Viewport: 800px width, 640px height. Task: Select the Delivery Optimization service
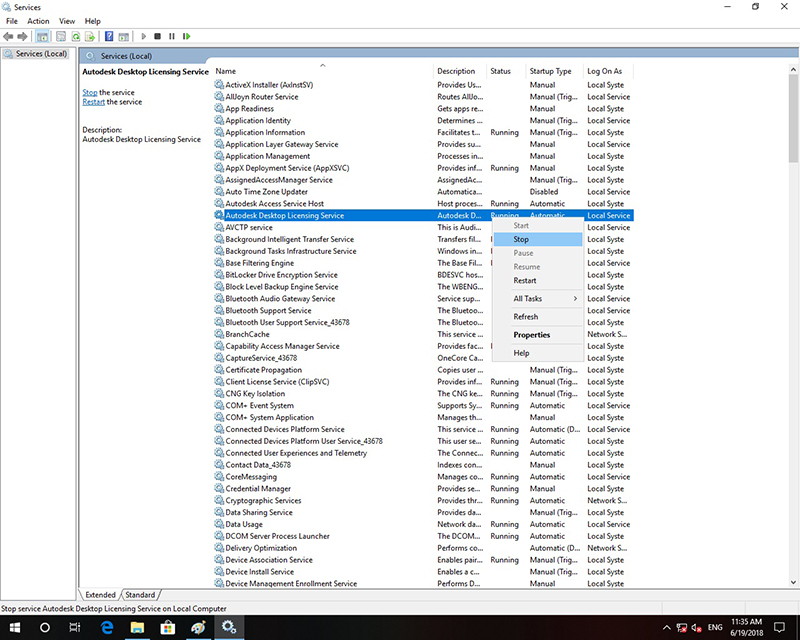coord(423,548)
